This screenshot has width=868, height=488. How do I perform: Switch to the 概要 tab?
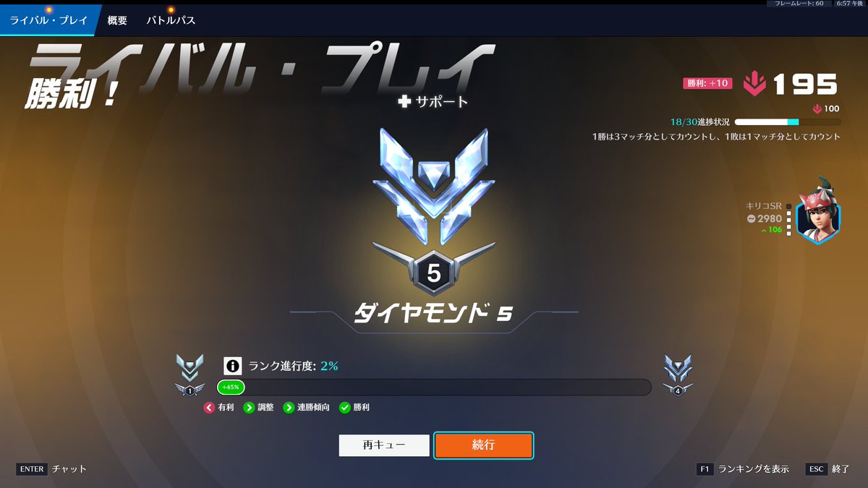coord(117,20)
